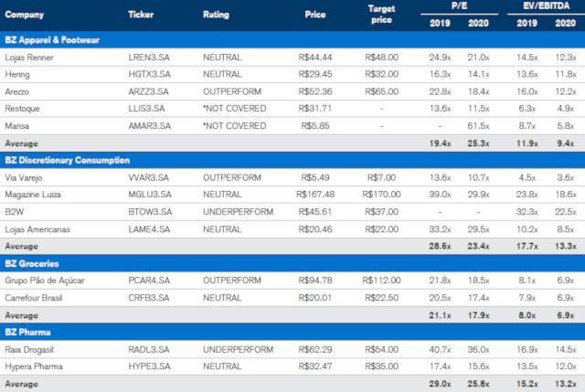The width and height of the screenshot is (585, 392).
Task: Click the Target price column header
Action: (381, 15)
